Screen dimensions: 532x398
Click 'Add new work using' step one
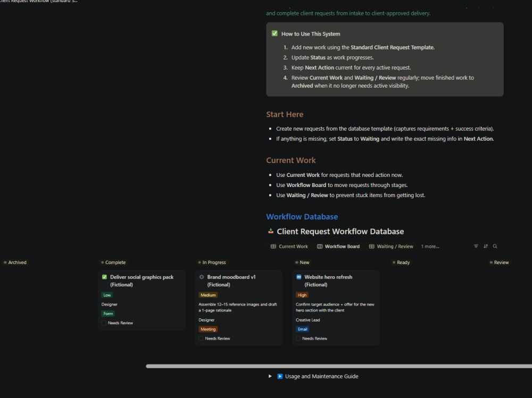[x=363, y=47]
